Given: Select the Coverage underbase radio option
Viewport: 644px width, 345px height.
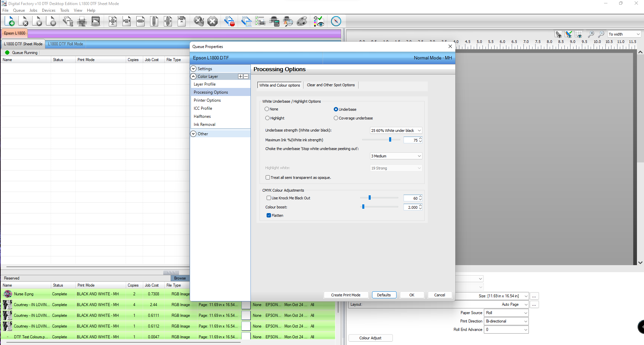Looking at the screenshot, I should 336,118.
